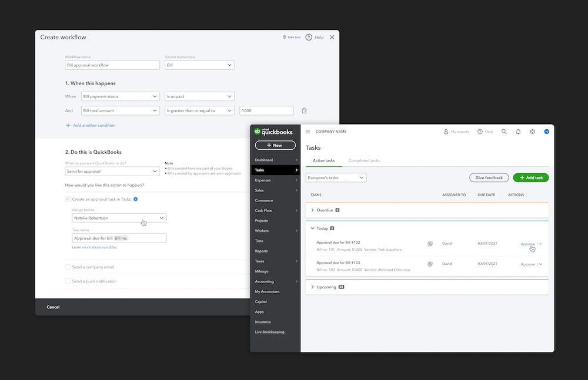Open the Everyone's tasks filter dropdown

tap(336, 177)
